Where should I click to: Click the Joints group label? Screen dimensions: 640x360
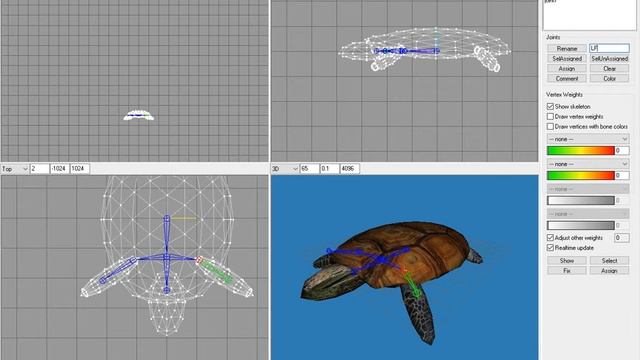pyautogui.click(x=553, y=37)
